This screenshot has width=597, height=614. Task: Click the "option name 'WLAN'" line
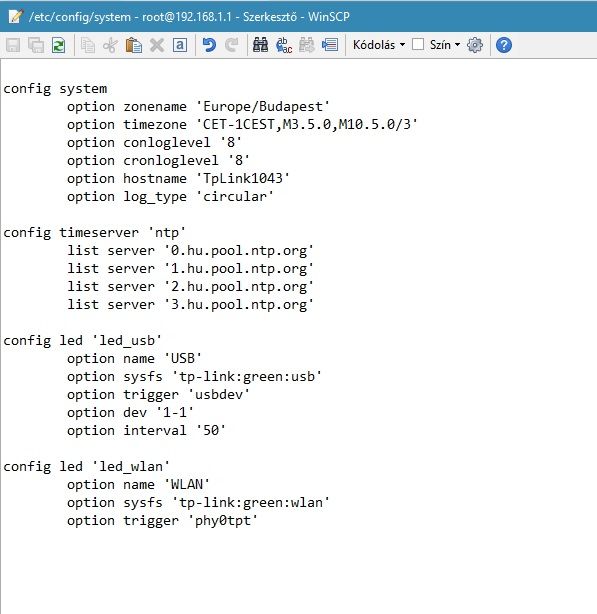click(138, 485)
